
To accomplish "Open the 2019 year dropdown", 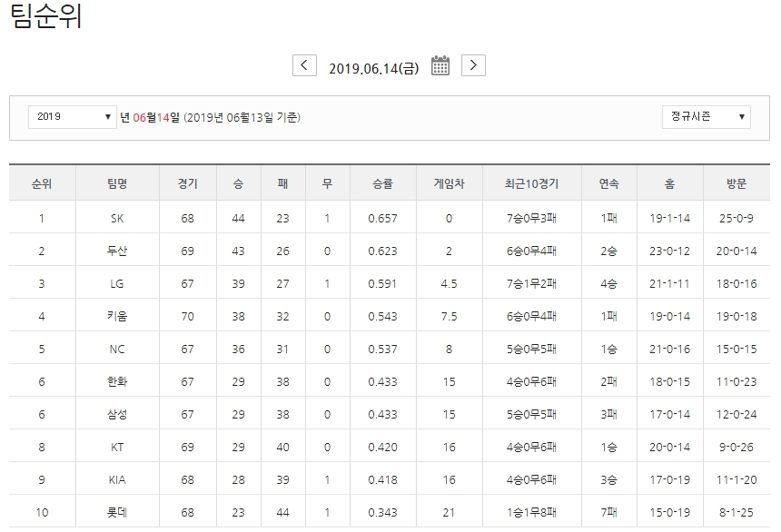I will 73,117.
